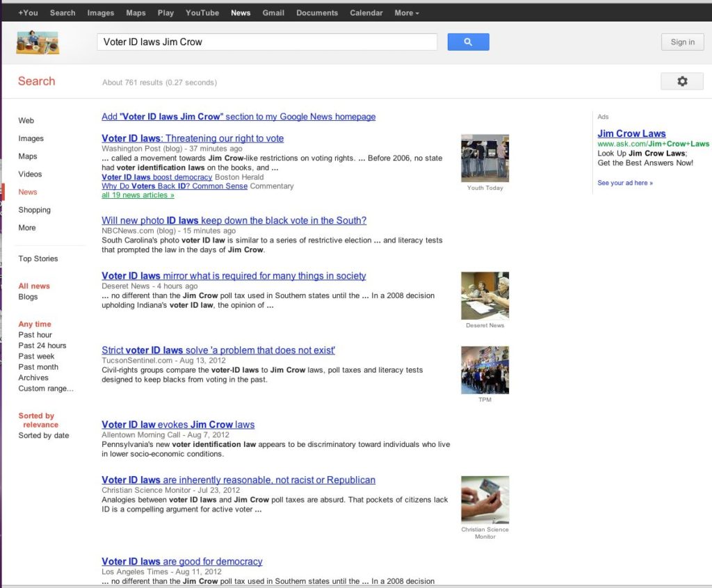This screenshot has height=588, width=712.
Task: Select News in the top bar
Action: [241, 13]
